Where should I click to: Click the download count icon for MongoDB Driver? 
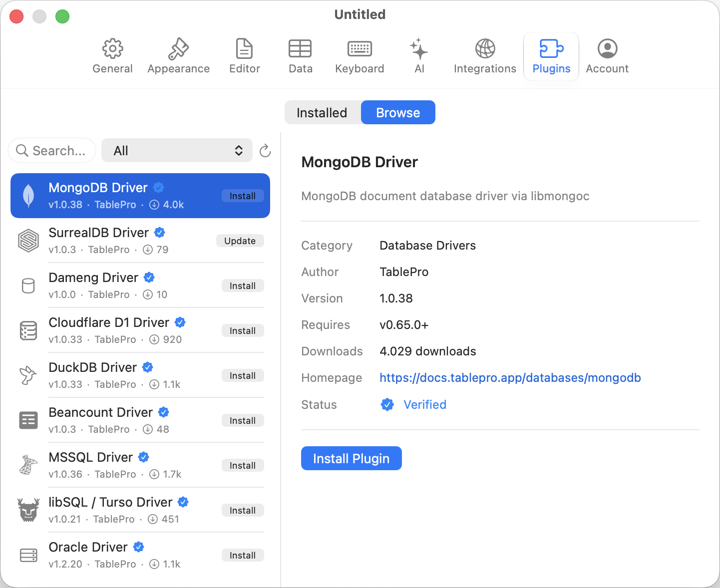pos(154,205)
